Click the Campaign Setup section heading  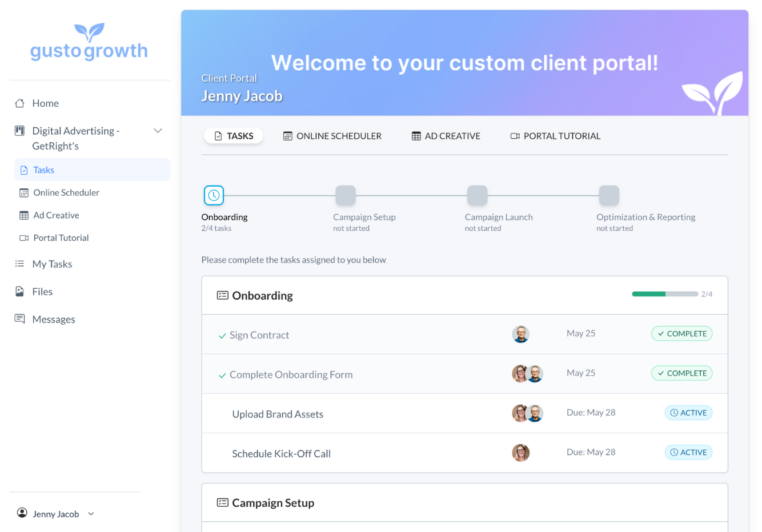click(273, 503)
